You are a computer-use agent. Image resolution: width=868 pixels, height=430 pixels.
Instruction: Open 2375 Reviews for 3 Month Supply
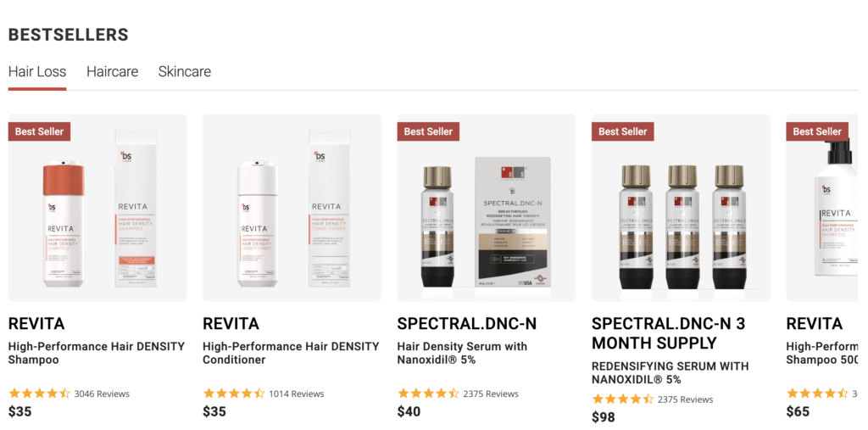685,399
